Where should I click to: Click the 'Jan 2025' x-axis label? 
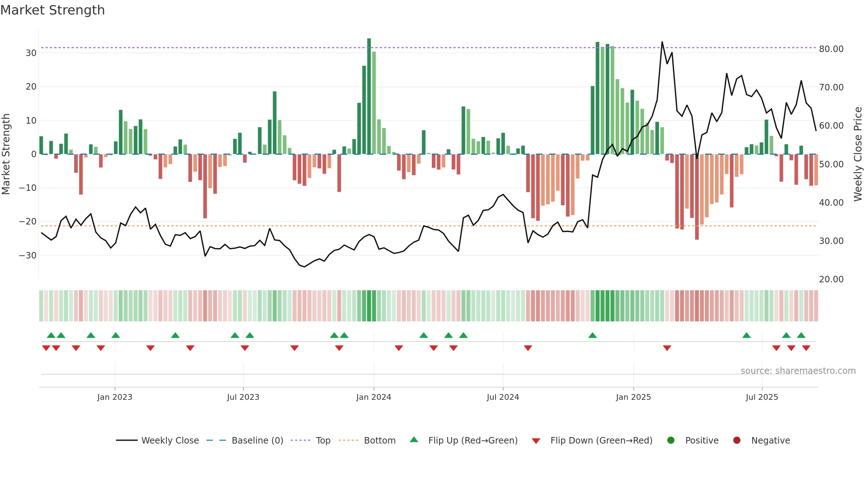pos(633,397)
